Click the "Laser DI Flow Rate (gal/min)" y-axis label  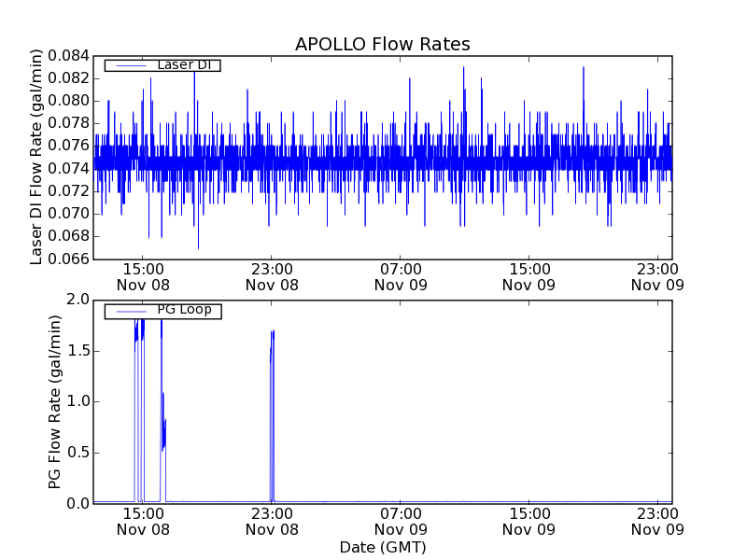click(37, 156)
